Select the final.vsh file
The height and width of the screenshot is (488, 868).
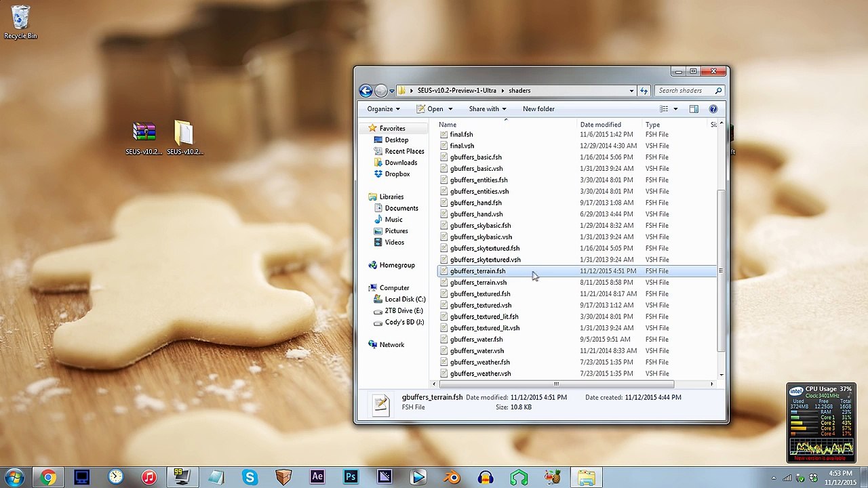[x=462, y=146]
